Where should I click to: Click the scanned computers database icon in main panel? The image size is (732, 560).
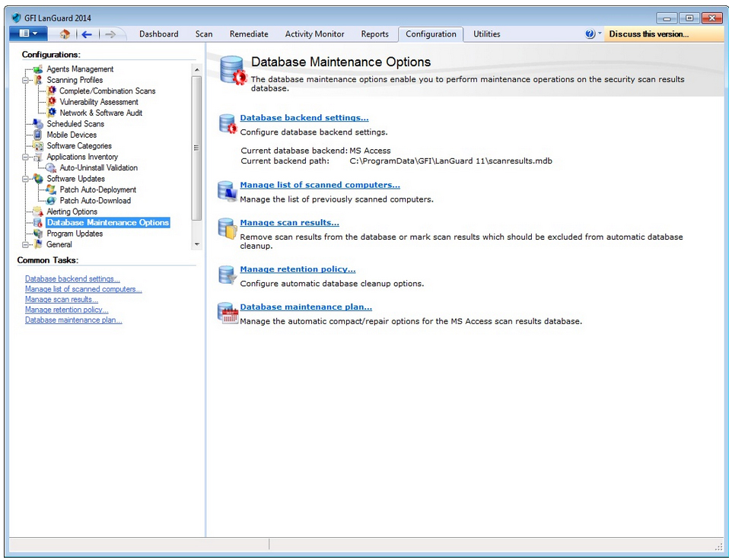click(228, 191)
